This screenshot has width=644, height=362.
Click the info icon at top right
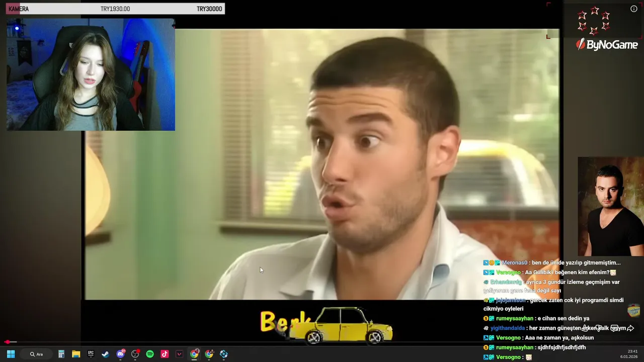click(634, 9)
